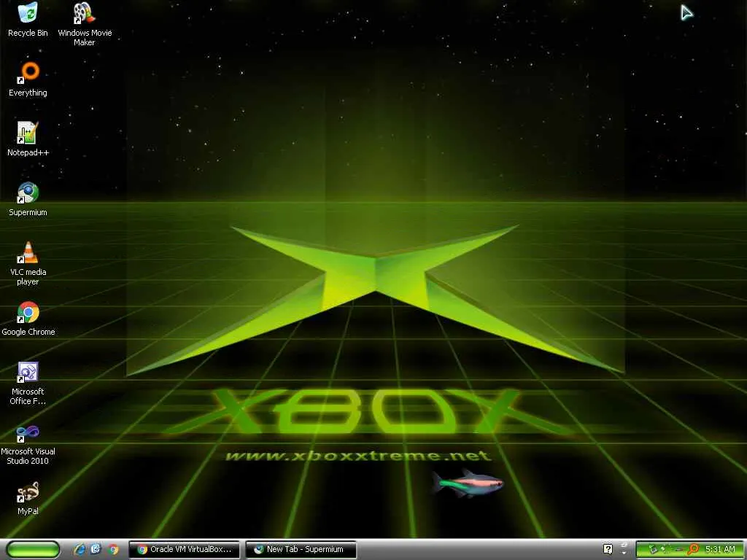Viewport: 747px width, 560px height.
Task: Select the Google Chrome desktop shortcut
Action: tap(28, 319)
